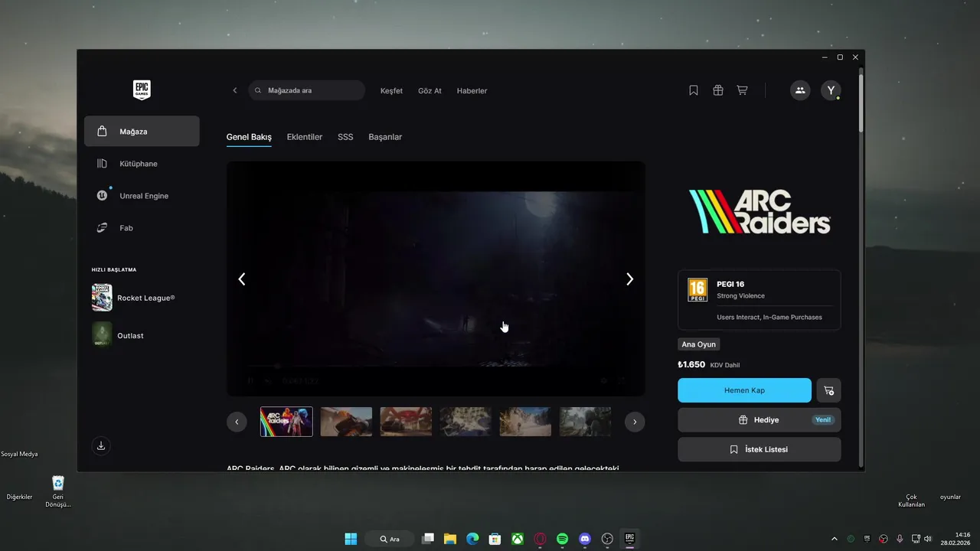The height and width of the screenshot is (551, 980).
Task: Open the Mağaza store section
Action: tap(142, 132)
